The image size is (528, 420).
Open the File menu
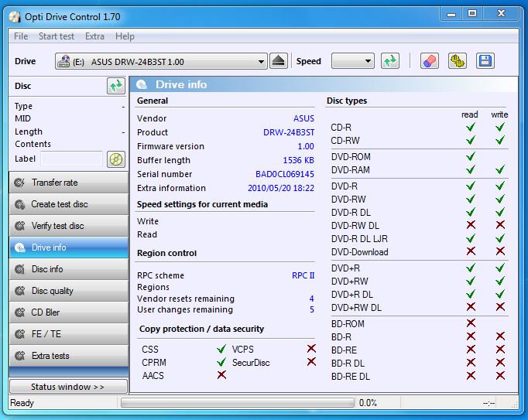click(21, 36)
